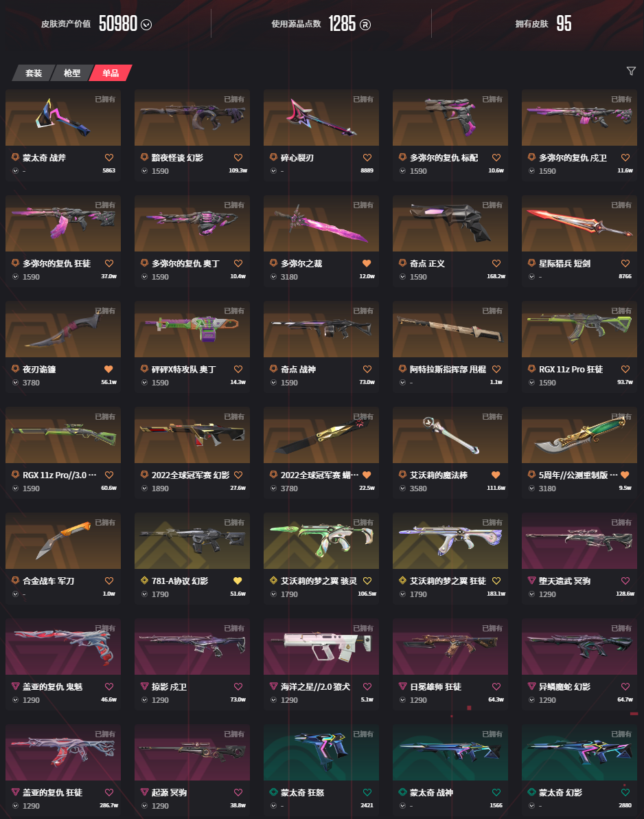Click the tier icon before 蒙太奇 战斧

click(16, 157)
